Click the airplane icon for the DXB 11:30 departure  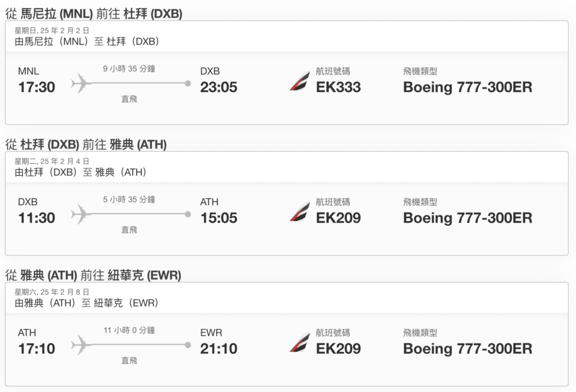[80, 214]
